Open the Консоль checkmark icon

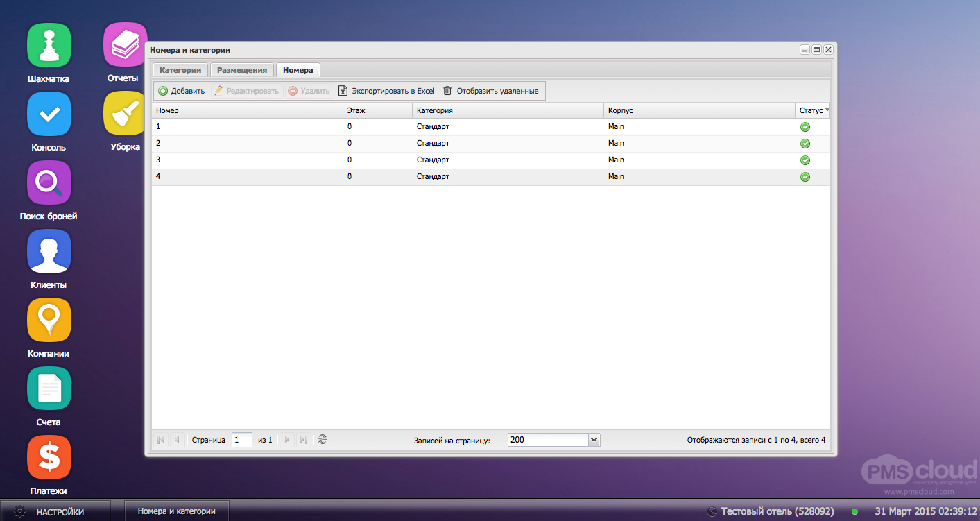[x=49, y=114]
